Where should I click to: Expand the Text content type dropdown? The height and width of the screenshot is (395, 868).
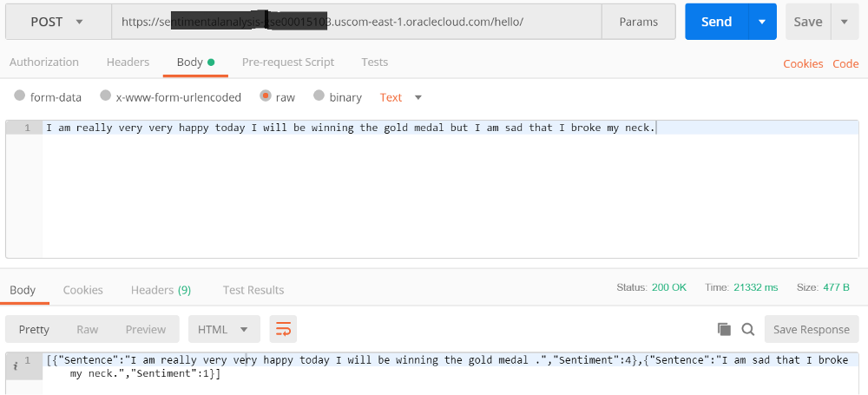tap(401, 97)
